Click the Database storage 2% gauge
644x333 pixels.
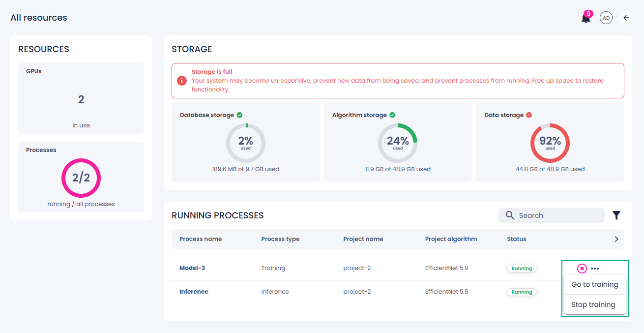(246, 143)
